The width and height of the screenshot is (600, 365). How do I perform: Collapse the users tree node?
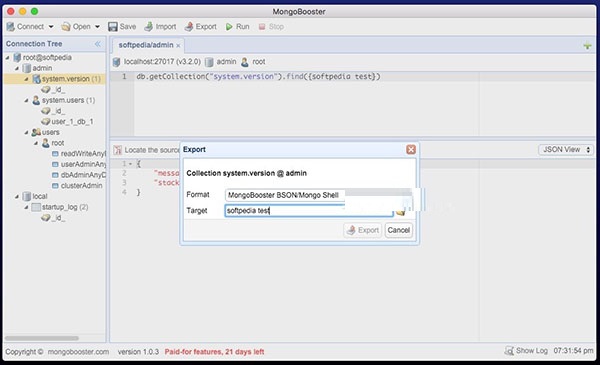(26, 132)
